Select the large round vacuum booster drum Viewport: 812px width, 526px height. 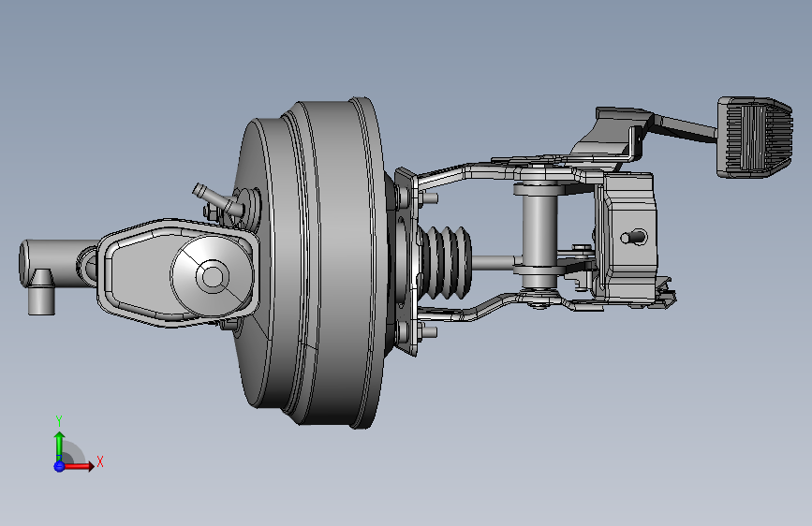point(311,263)
